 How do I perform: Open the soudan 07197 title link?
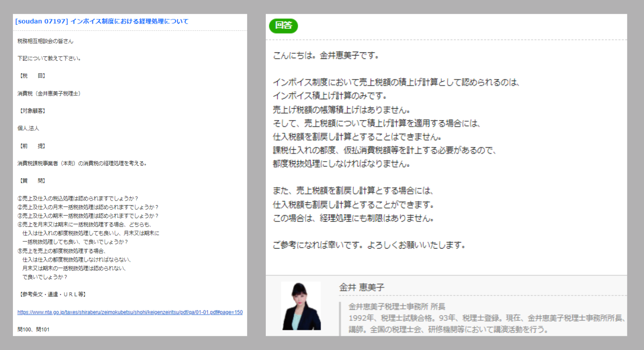pyautogui.click(x=102, y=21)
